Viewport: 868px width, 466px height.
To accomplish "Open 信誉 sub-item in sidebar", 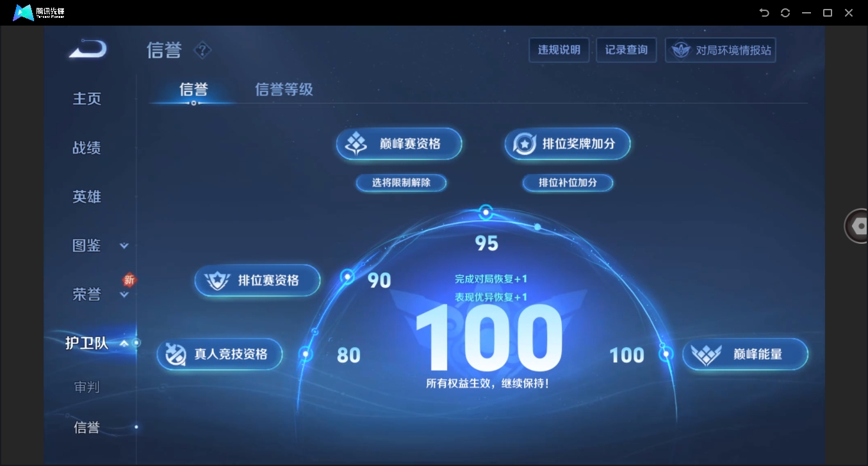I will pyautogui.click(x=87, y=428).
